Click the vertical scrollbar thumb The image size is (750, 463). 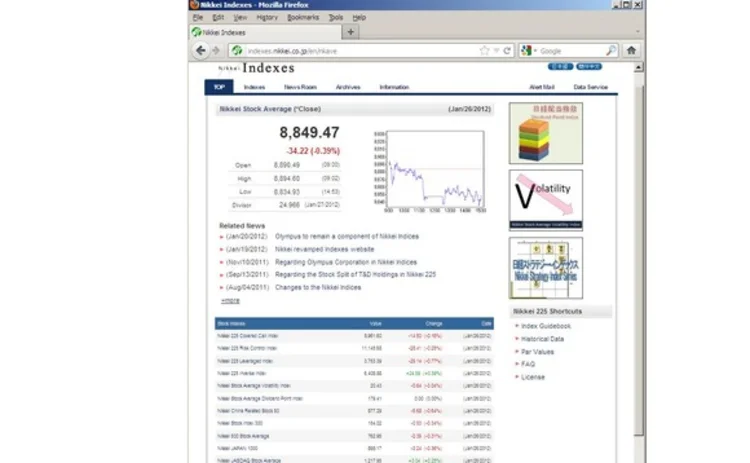click(639, 261)
